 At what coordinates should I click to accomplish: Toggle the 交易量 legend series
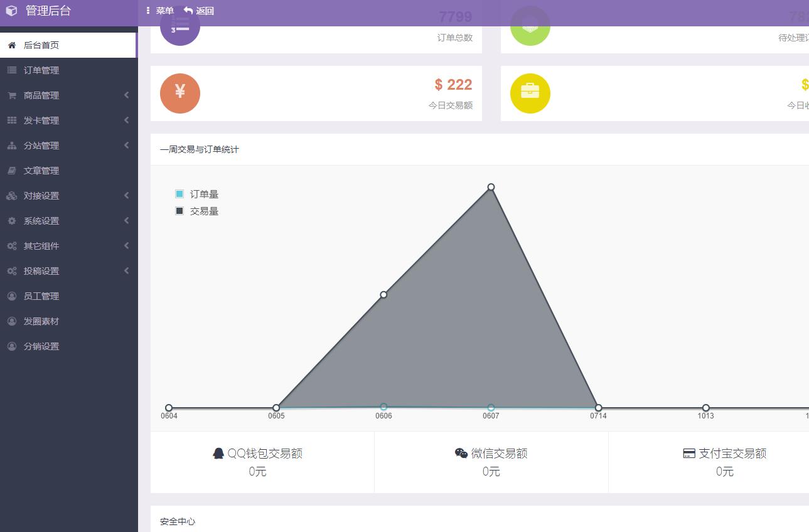[204, 211]
